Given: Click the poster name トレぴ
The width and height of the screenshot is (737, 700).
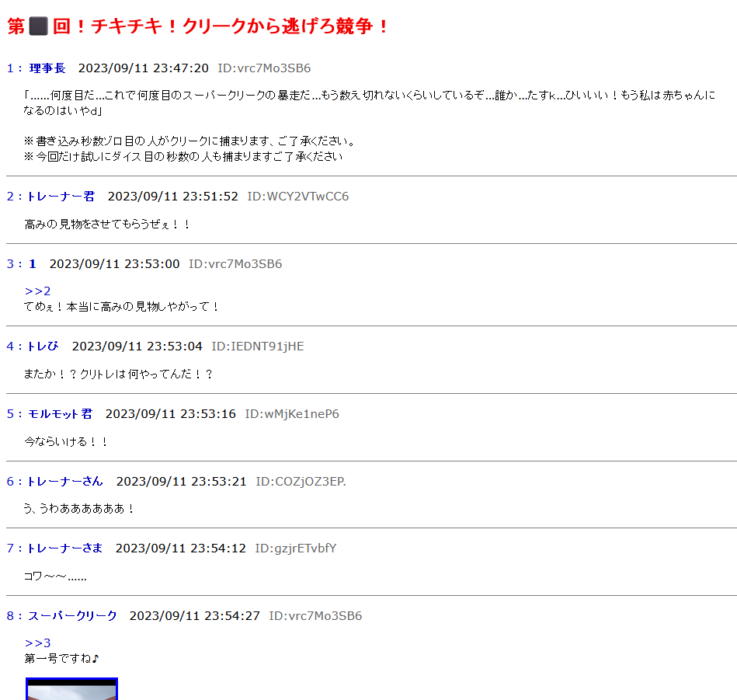Looking at the screenshot, I should (43, 346).
